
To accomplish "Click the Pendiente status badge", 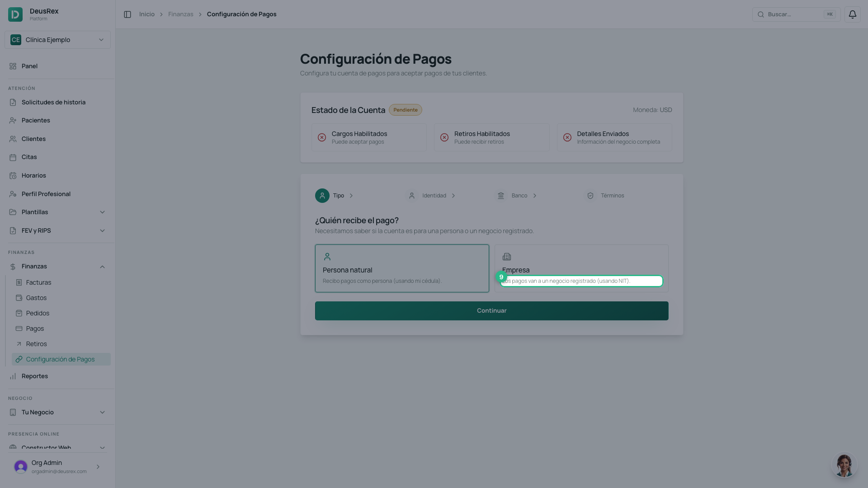I will click(406, 110).
